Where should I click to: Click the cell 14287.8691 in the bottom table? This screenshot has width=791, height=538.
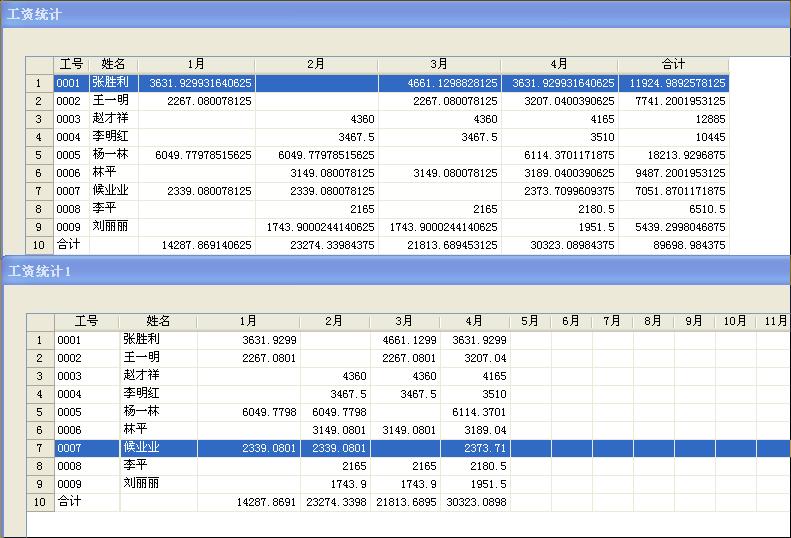[x=248, y=502]
